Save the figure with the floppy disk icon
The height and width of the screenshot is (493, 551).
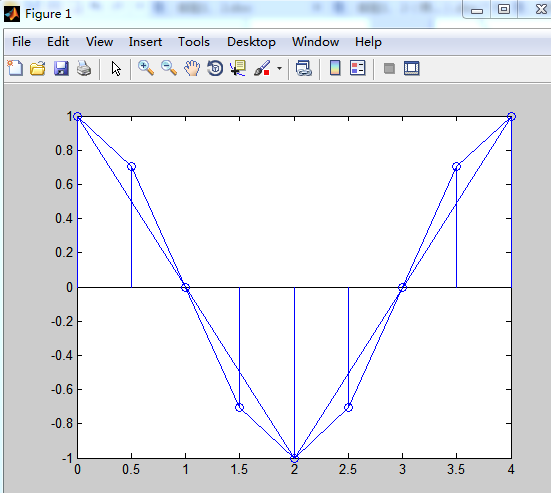(61, 68)
